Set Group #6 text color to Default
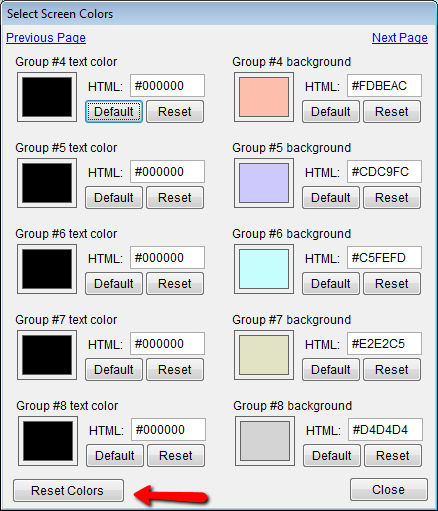The height and width of the screenshot is (511, 438). pyautogui.click(x=114, y=284)
